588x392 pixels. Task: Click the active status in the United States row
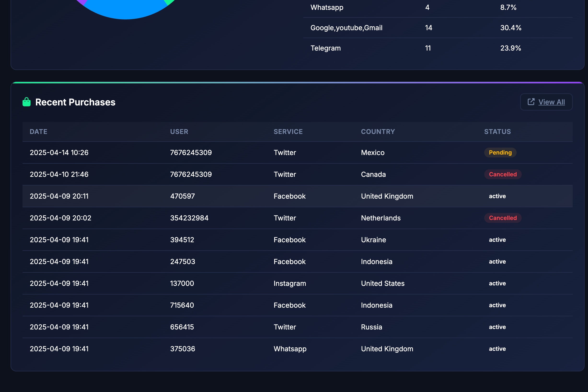pos(497,283)
